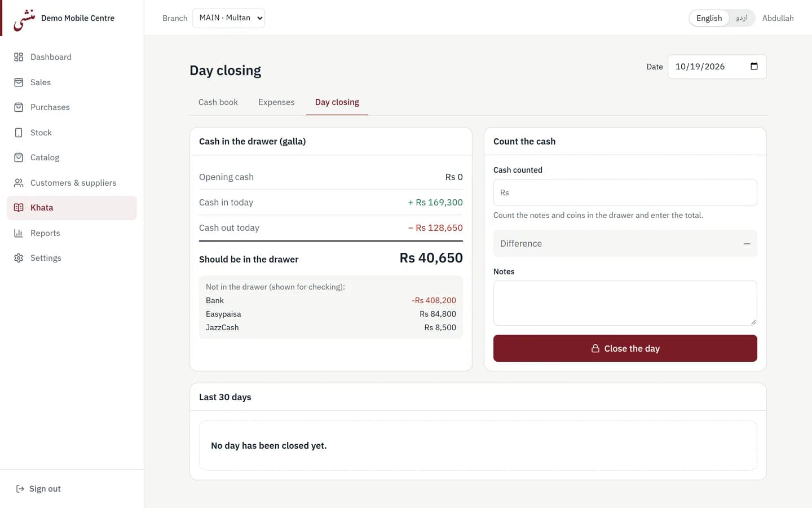The width and height of the screenshot is (812, 508).
Task: Click Sign out link
Action: (x=38, y=489)
